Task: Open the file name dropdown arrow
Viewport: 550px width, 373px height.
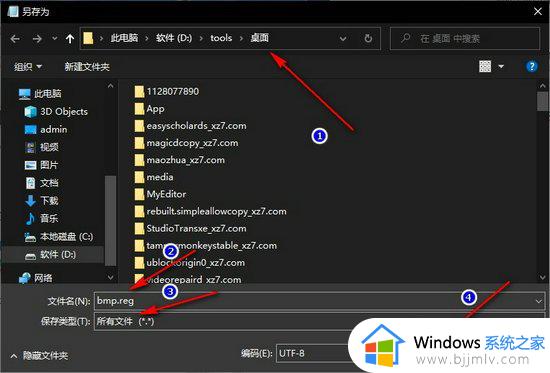Action: pos(539,301)
